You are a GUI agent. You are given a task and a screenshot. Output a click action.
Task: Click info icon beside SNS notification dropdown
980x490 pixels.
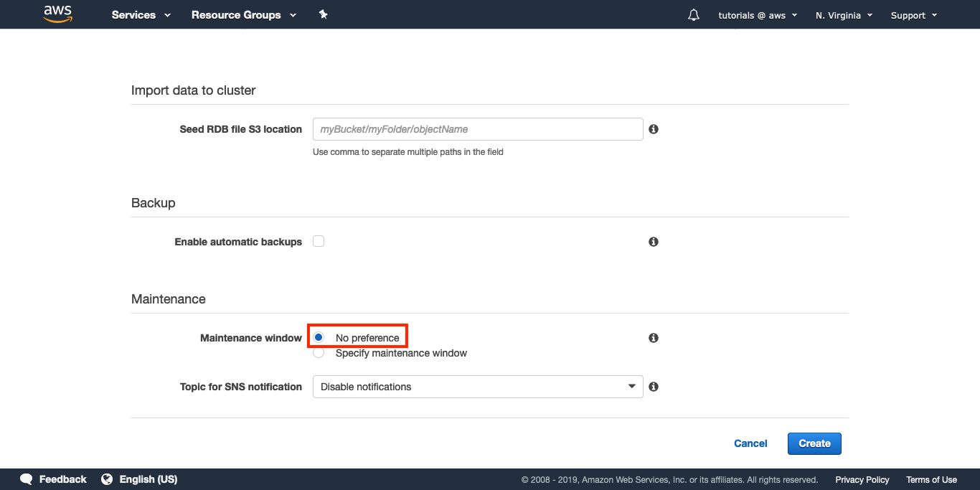[654, 387]
